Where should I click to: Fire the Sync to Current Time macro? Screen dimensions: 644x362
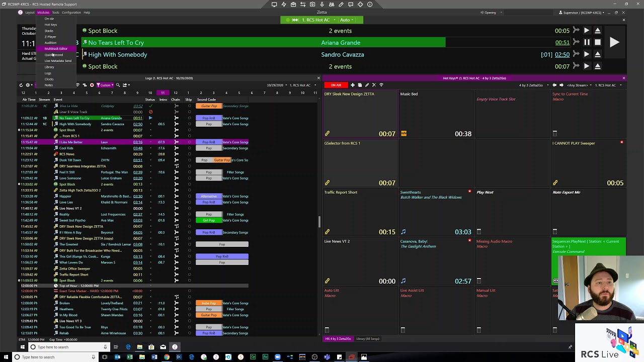(x=588, y=114)
